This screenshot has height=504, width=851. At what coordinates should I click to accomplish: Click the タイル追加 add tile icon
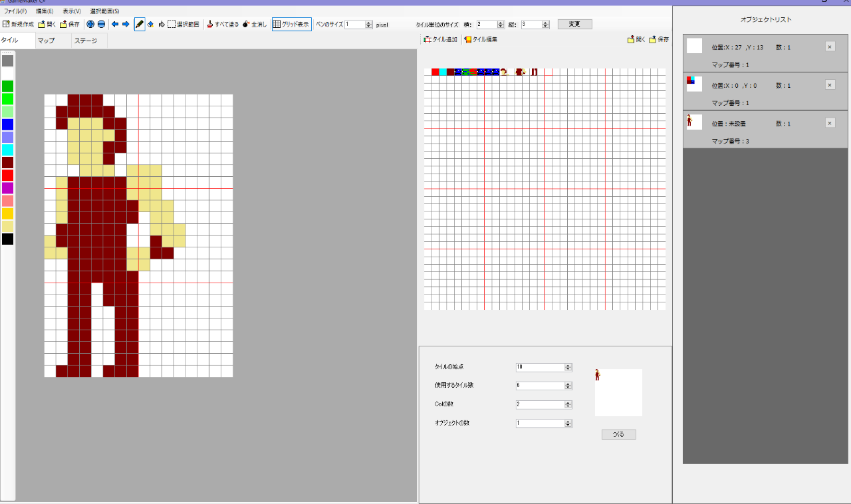[x=440, y=39]
